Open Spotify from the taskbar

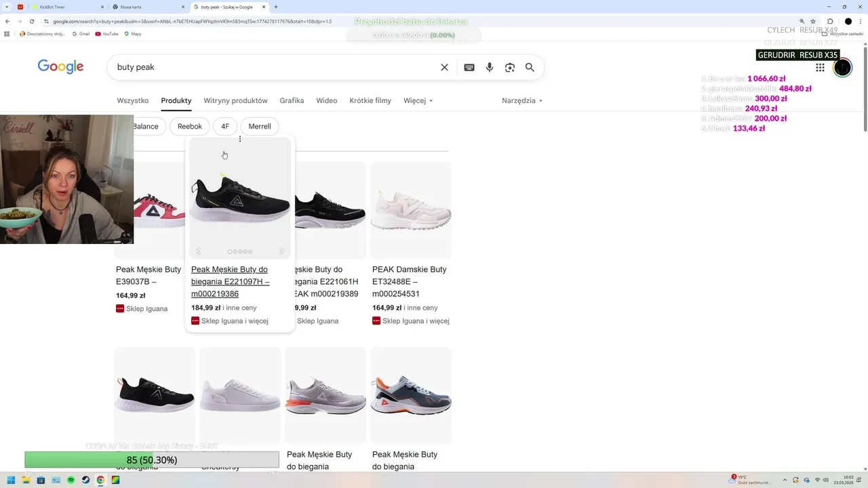coord(71,480)
